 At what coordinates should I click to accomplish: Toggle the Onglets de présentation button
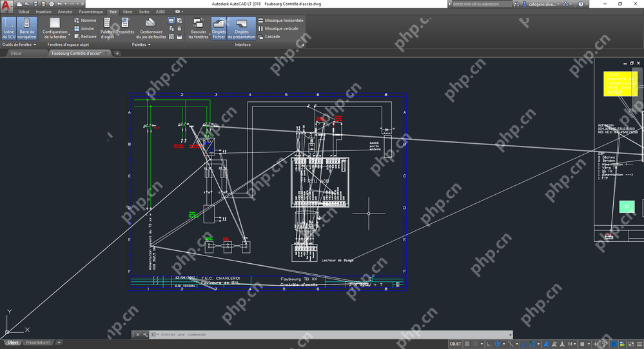pos(242,28)
